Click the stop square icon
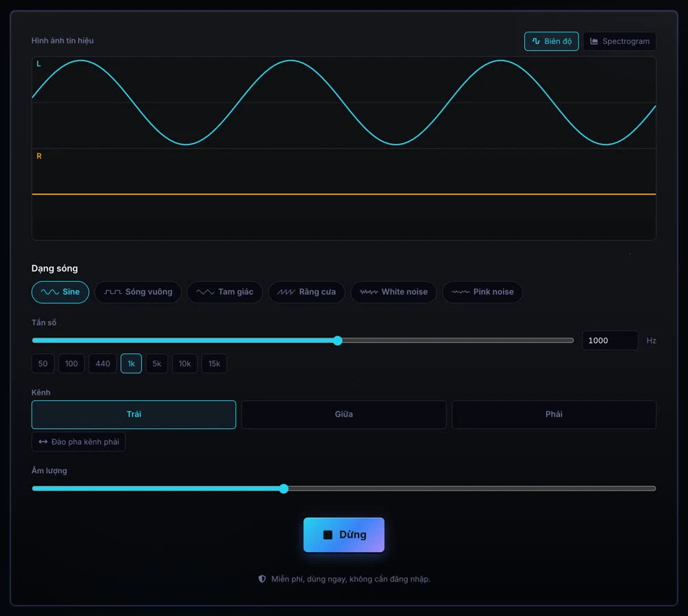 click(x=327, y=535)
